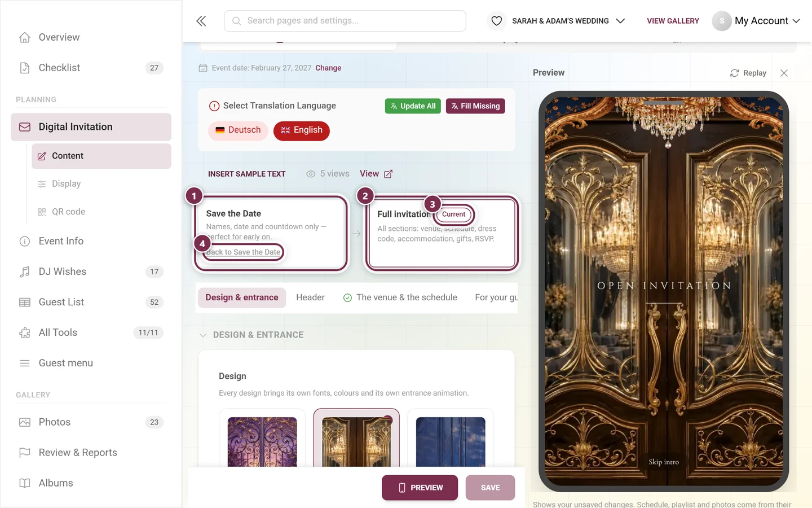This screenshot has height=508, width=812.
Task: Close the Preview panel
Action: (x=784, y=73)
